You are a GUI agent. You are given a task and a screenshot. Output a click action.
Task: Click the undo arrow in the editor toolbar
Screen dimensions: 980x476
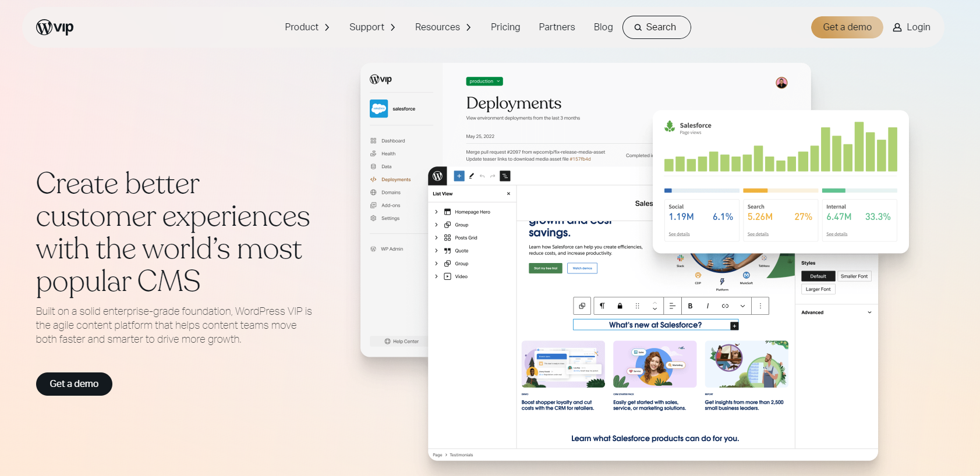point(482,176)
